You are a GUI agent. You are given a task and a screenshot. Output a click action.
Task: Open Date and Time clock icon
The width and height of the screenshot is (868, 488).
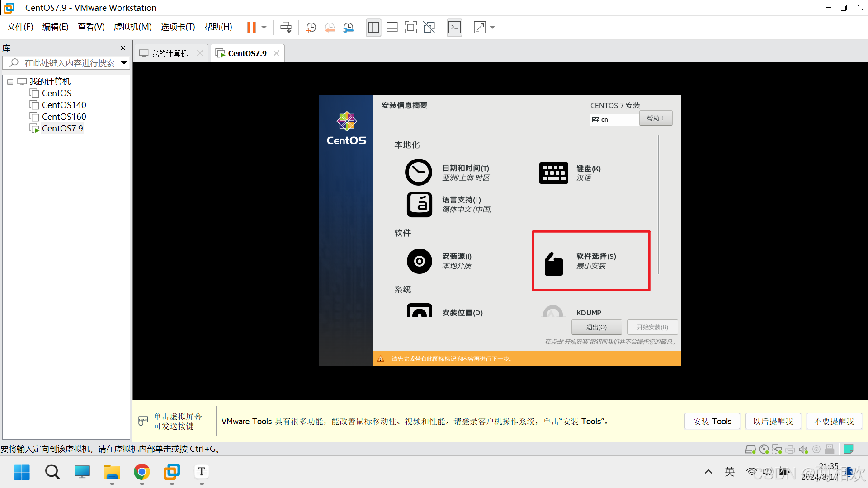click(x=419, y=172)
